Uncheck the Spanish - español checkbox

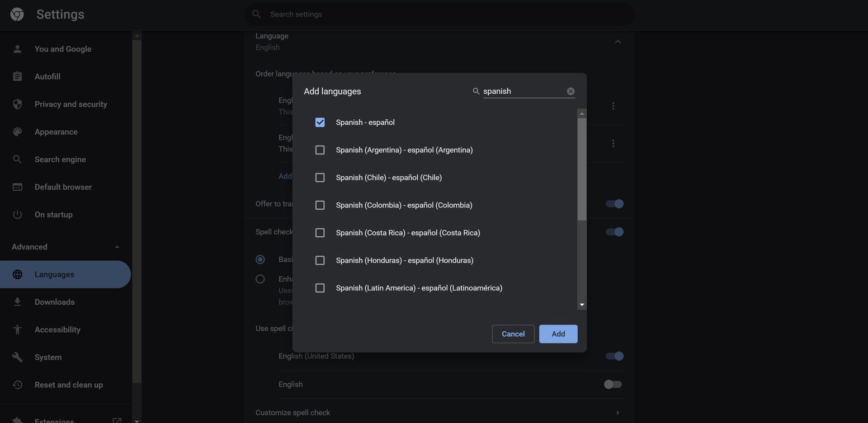tap(320, 122)
